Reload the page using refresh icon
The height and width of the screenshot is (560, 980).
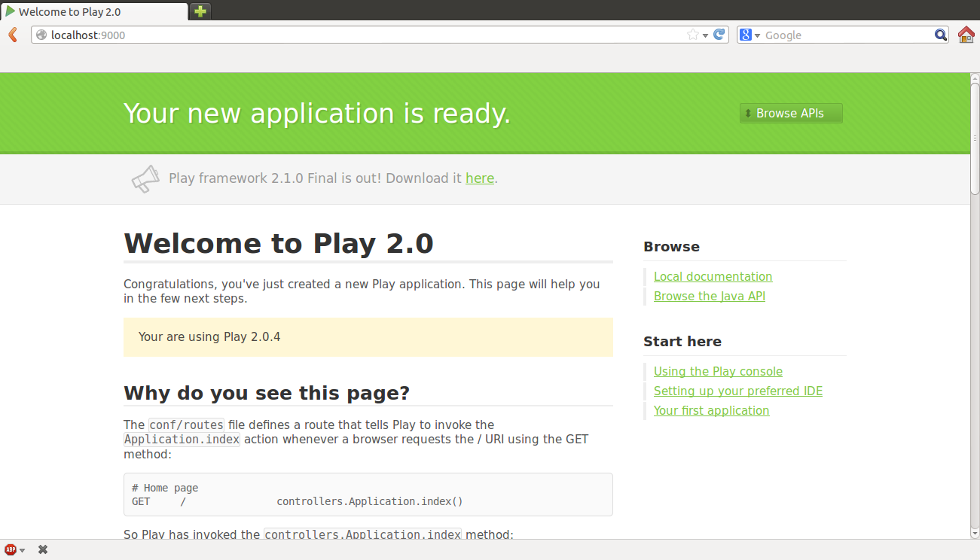click(719, 35)
